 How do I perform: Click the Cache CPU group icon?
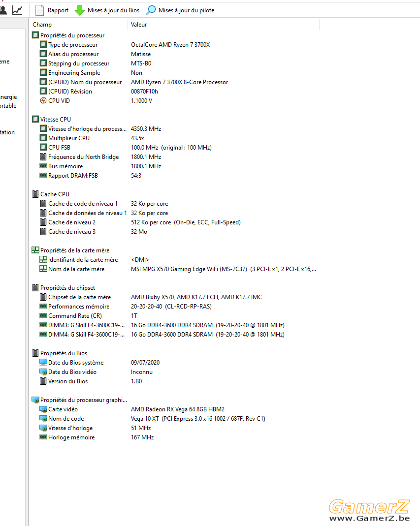tap(35, 194)
